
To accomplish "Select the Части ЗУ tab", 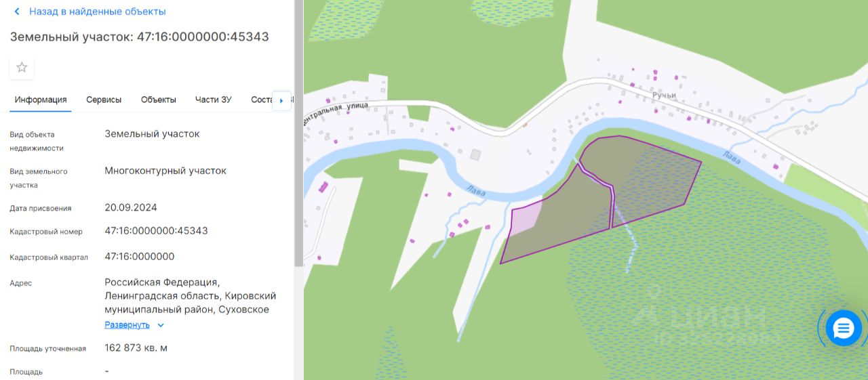I will [214, 100].
